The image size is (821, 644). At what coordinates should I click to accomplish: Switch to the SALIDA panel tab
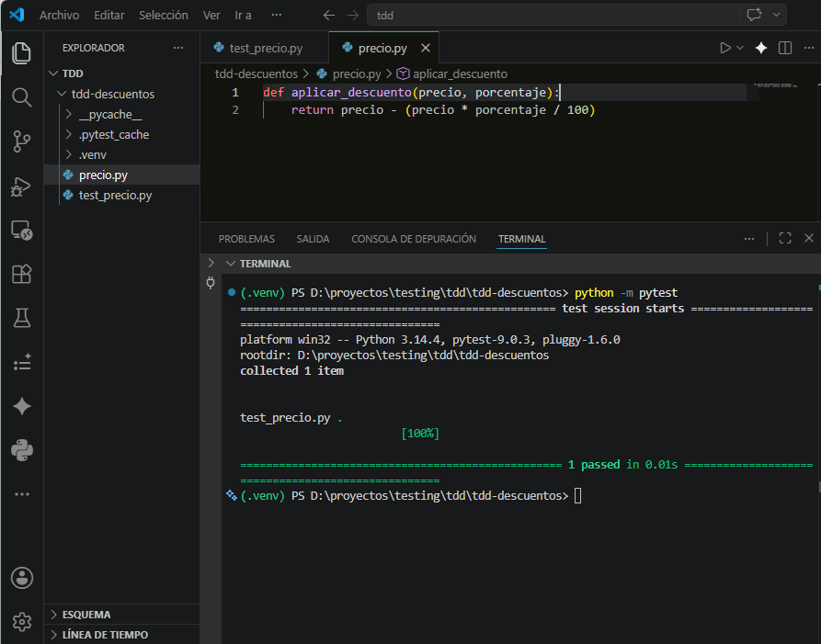click(x=313, y=239)
